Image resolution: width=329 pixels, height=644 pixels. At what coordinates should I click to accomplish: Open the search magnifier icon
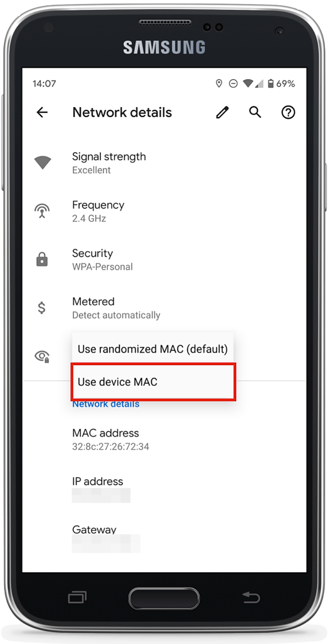pyautogui.click(x=255, y=112)
